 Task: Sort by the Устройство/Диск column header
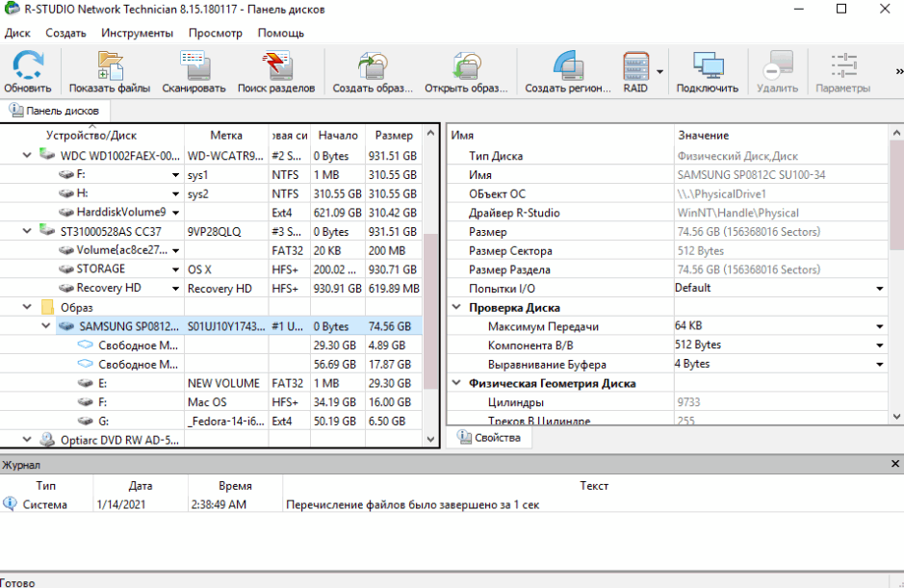tap(91, 136)
